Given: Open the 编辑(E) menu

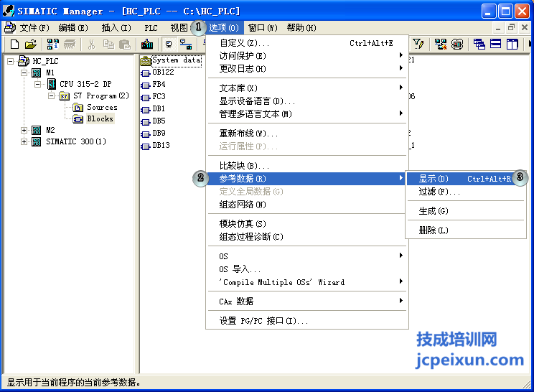Looking at the screenshot, I should point(73,27).
